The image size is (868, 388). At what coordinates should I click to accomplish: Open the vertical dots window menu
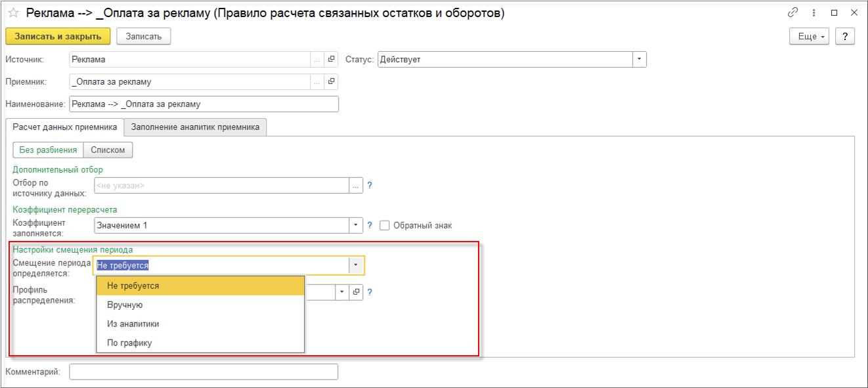point(814,12)
